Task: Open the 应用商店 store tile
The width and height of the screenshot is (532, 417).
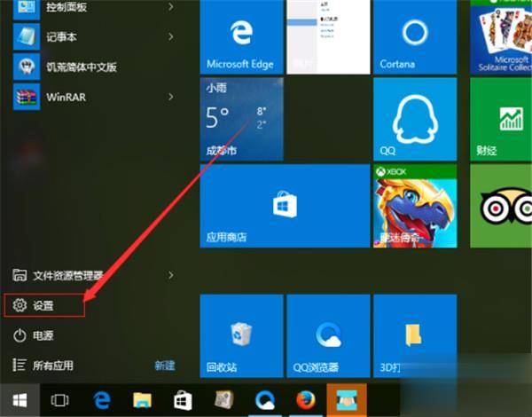Action: pyautogui.click(x=285, y=206)
